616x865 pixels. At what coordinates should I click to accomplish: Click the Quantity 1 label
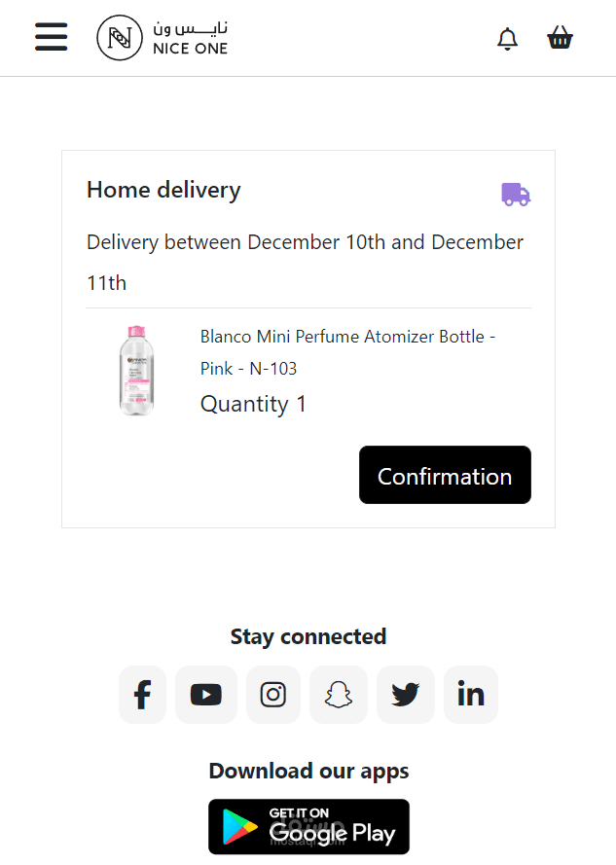point(253,404)
